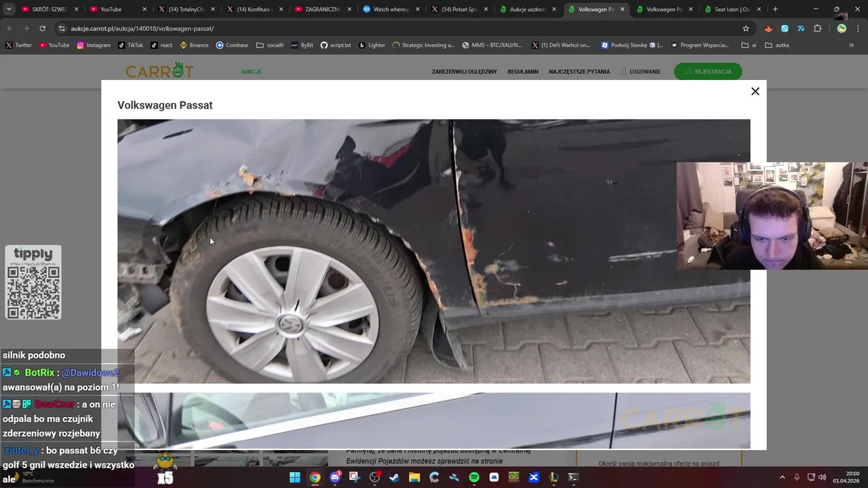Open the taskbar clock and date
This screenshot has width=868, height=488.
coord(846,477)
